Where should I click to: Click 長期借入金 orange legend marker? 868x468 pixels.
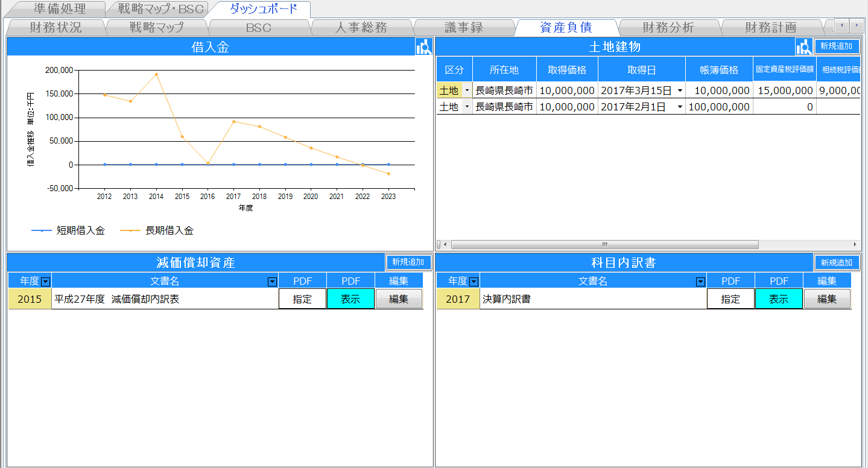coord(131,231)
